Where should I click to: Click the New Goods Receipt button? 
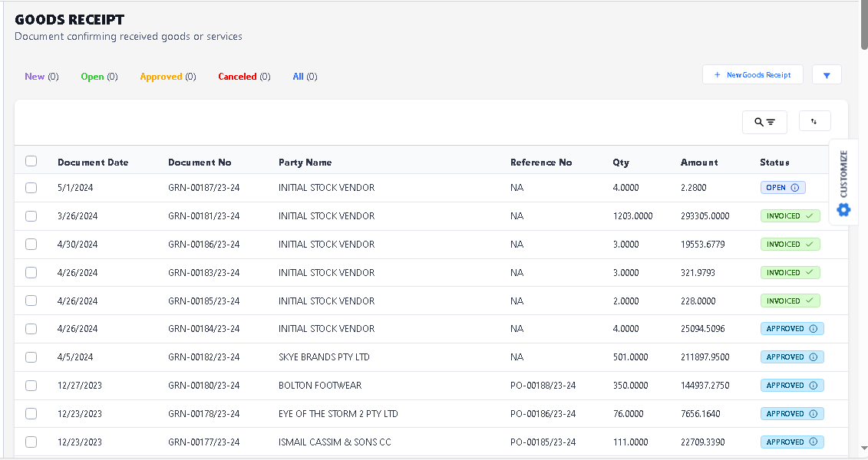[x=752, y=75]
